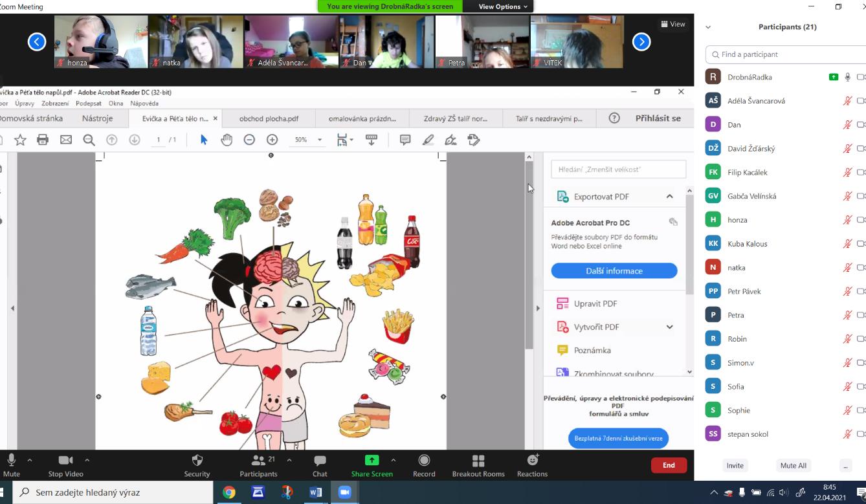
Task: Stop video using the camera button
Action: [x=65, y=465]
